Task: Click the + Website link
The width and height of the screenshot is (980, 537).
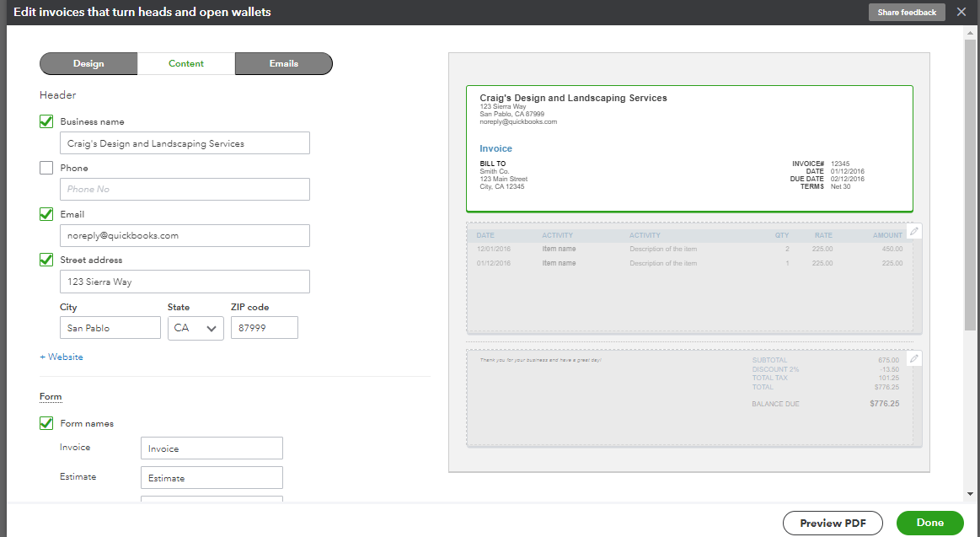Action: click(62, 357)
